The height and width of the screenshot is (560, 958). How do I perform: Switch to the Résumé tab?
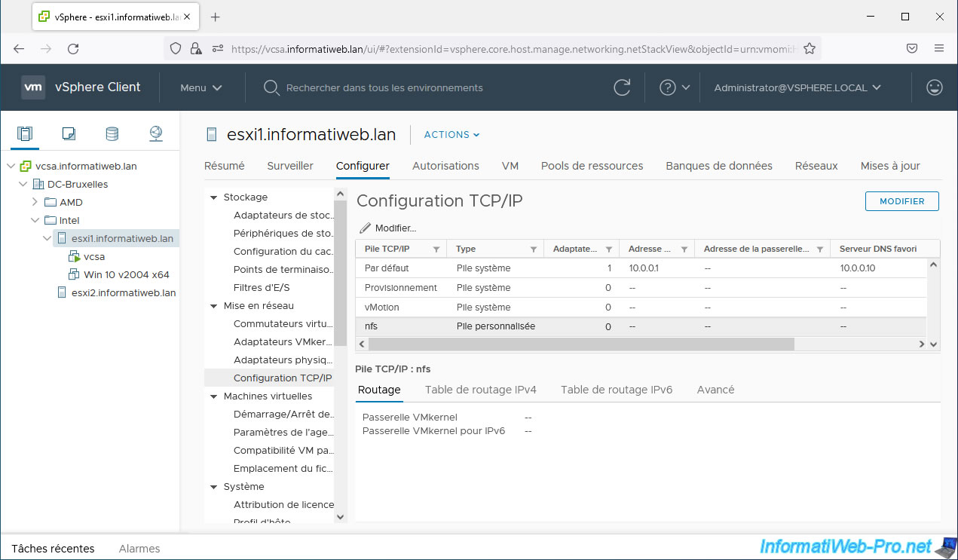pos(225,166)
